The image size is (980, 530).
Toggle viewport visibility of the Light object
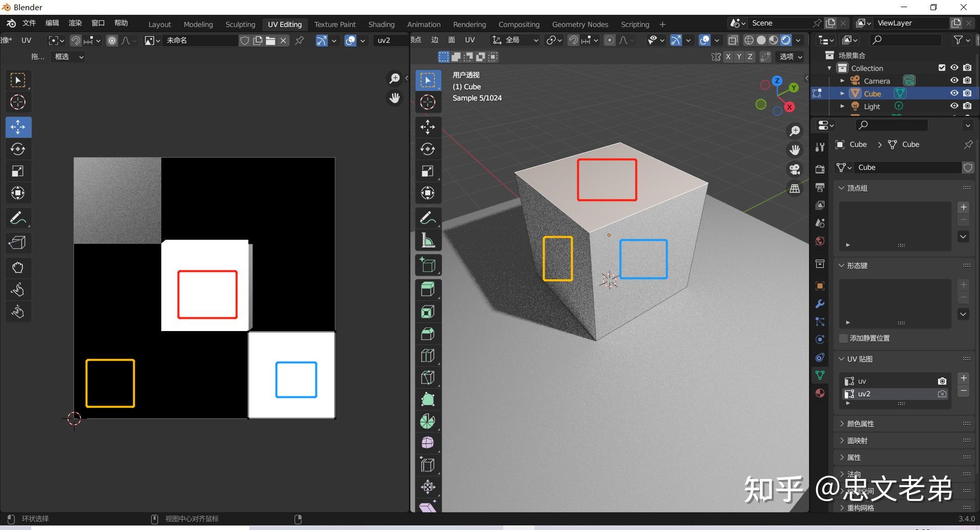[953, 106]
